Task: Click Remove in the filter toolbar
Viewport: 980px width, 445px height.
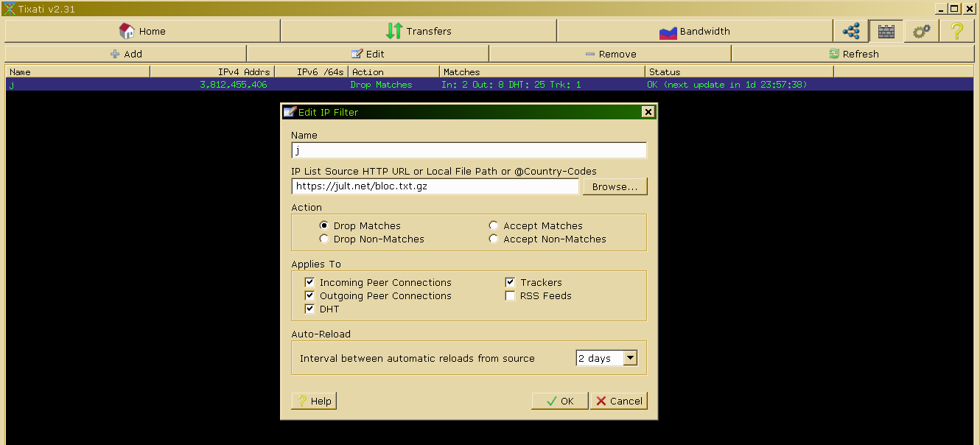Action: click(x=609, y=54)
